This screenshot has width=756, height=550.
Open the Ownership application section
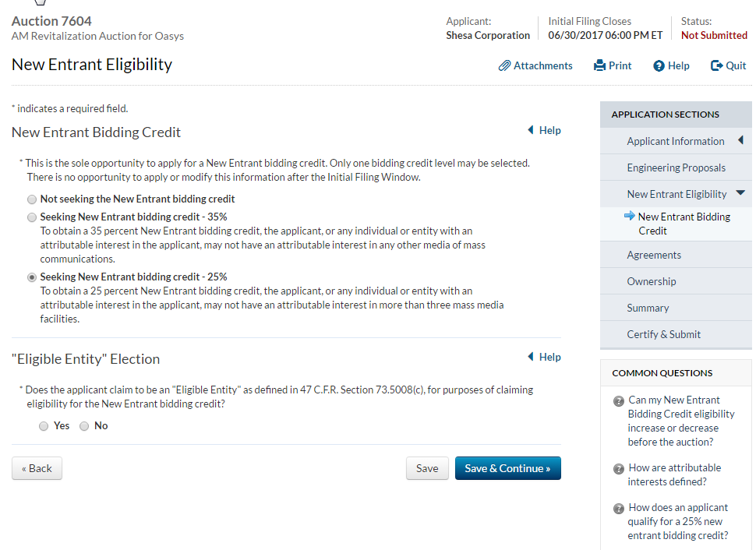651,281
